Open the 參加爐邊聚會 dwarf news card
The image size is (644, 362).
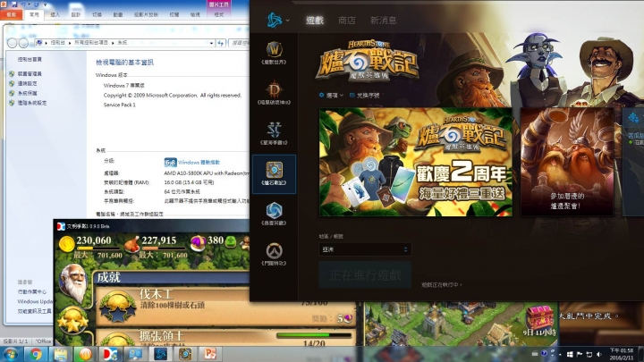pyautogui.click(x=567, y=162)
